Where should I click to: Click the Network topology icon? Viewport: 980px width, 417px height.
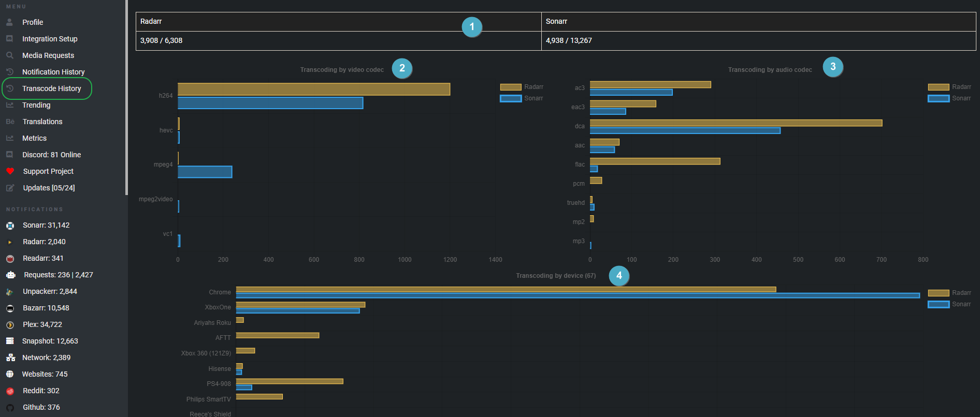(10, 358)
